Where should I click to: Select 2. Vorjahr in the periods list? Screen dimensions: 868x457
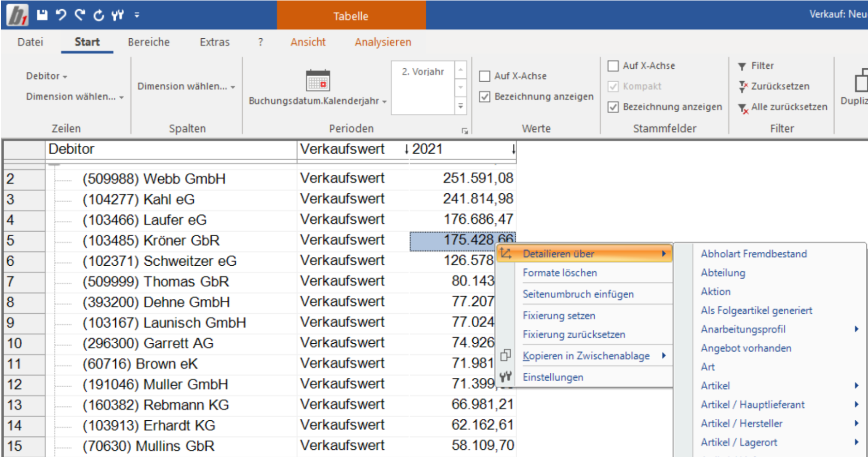tap(423, 72)
